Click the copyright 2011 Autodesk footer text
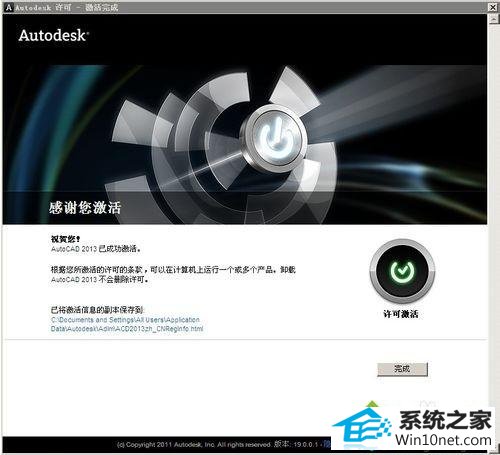Screen dimensions: 500x455 coord(194,445)
